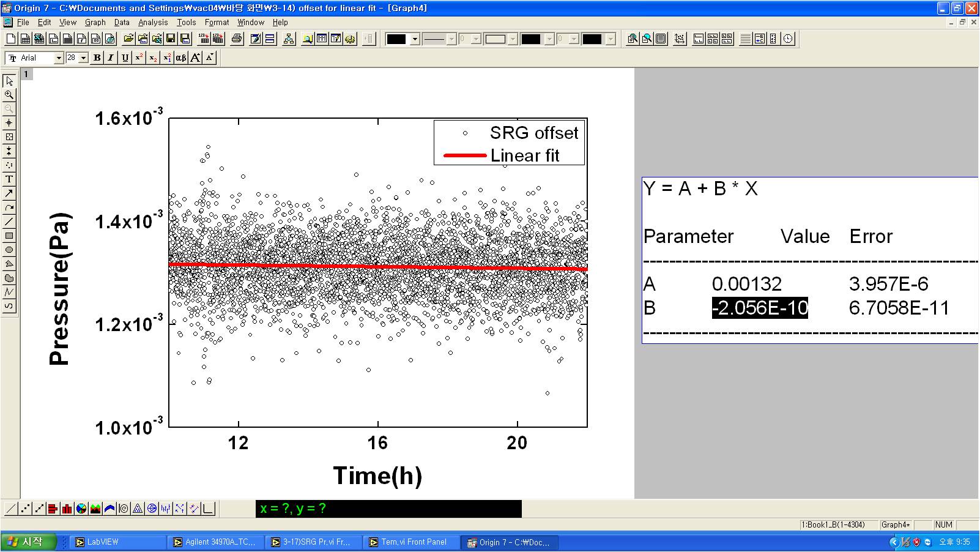Expand the Arial font dropdown

(59, 58)
